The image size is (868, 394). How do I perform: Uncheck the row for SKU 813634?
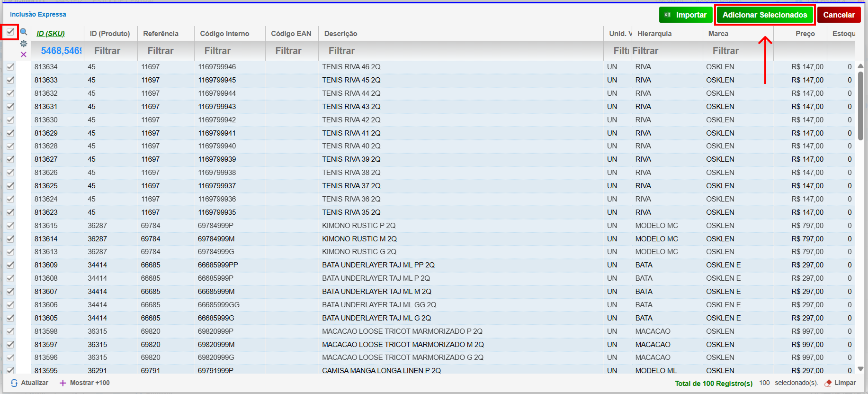click(x=10, y=67)
